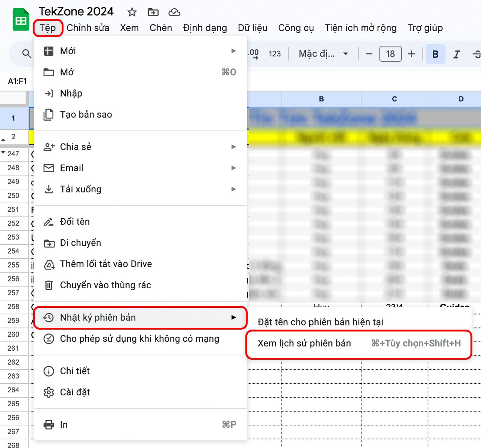Open the Tệp menu
The height and width of the screenshot is (448, 481).
pyautogui.click(x=48, y=28)
